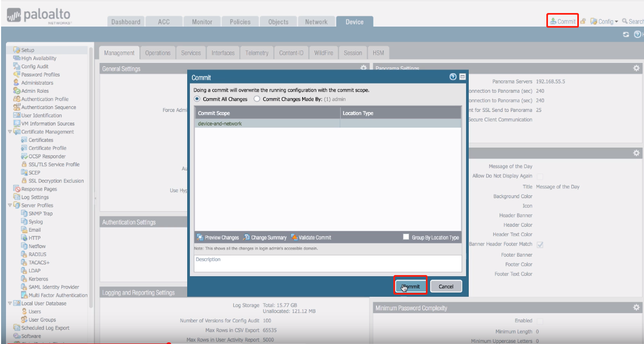Open General Settings gear icon
This screenshot has height=344, width=644.
coord(364,68)
